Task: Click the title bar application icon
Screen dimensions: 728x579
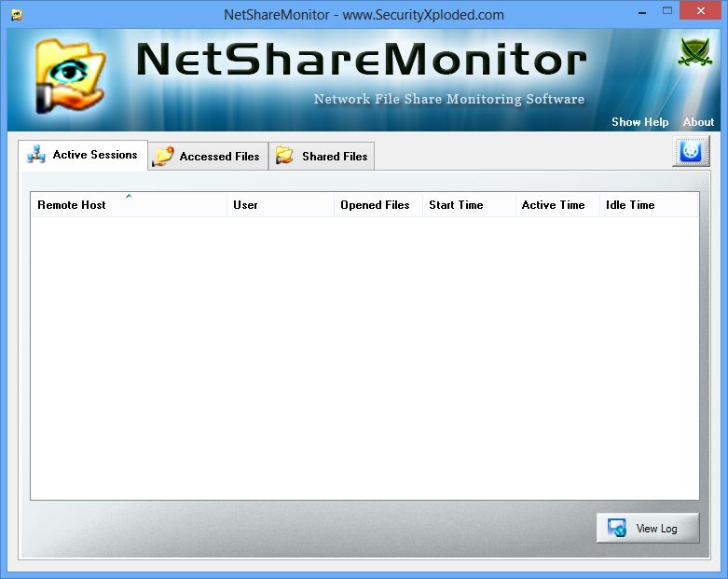Action: pyautogui.click(x=17, y=15)
